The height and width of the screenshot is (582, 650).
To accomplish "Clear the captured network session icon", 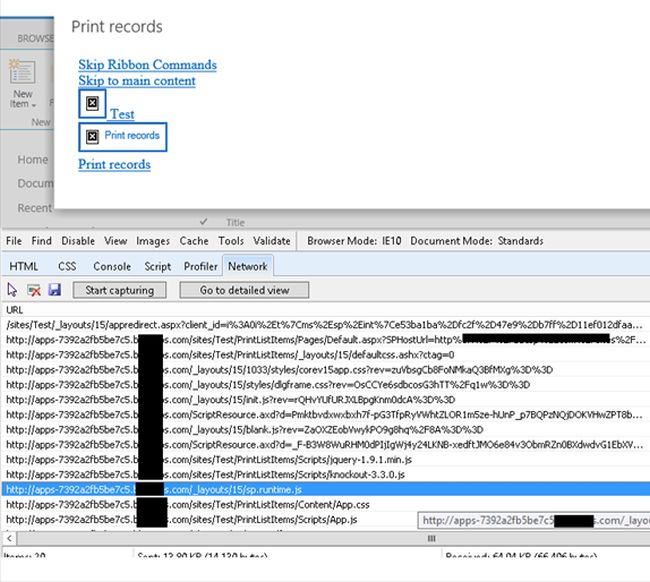I will (34, 290).
